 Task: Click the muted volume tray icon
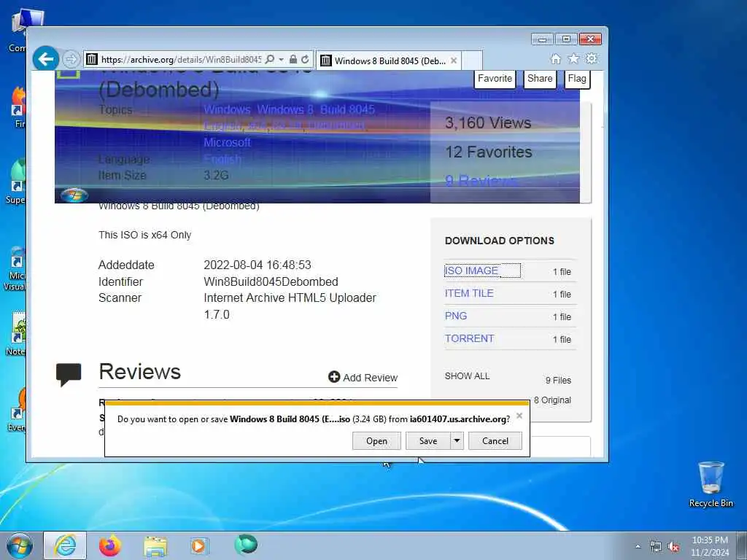(x=673, y=547)
